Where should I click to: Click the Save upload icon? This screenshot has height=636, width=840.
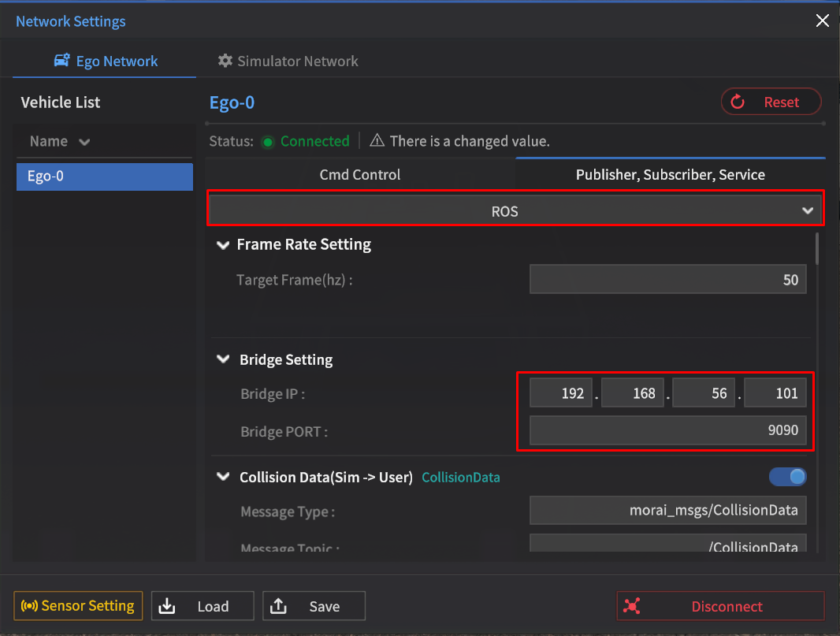click(278, 607)
